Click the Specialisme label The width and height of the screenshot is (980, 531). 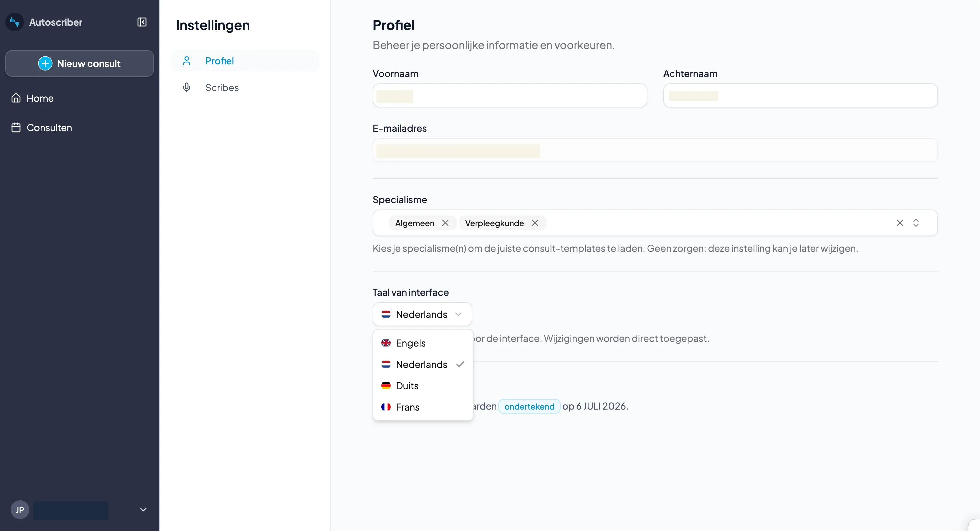pyautogui.click(x=399, y=199)
